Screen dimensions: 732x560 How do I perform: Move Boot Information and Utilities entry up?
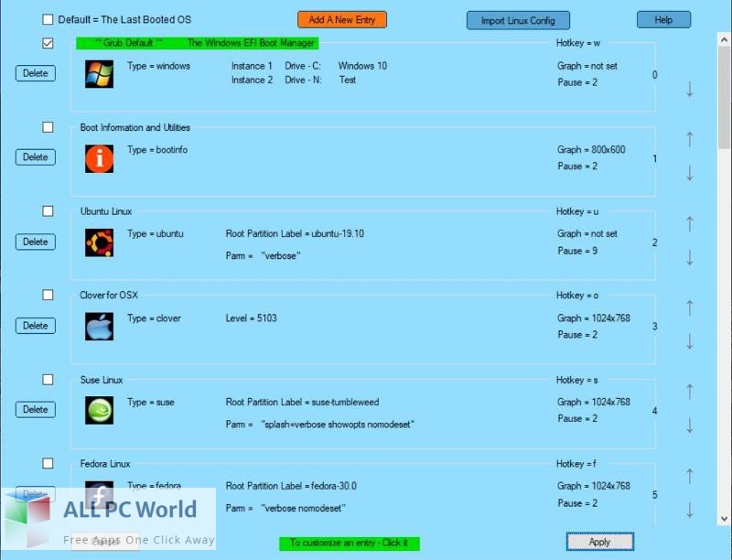(690, 139)
